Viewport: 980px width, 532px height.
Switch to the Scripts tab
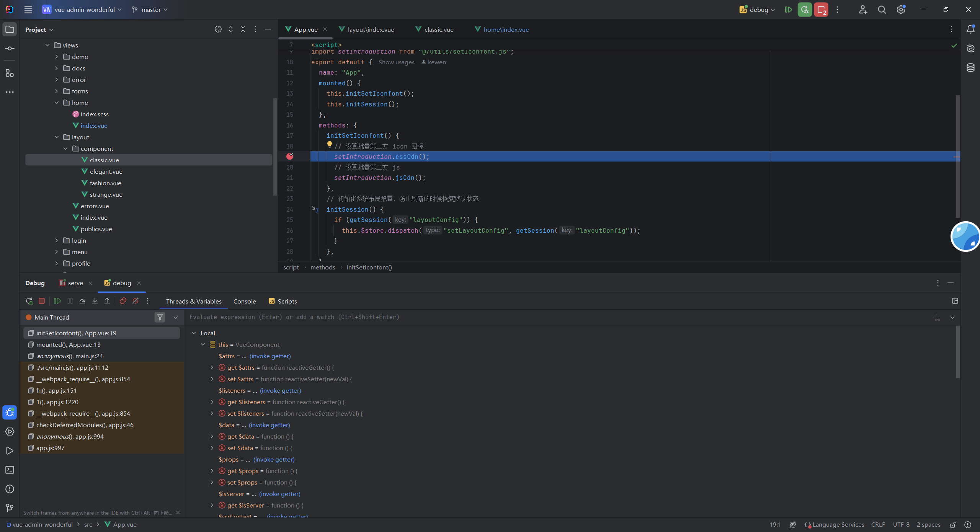pos(283,302)
